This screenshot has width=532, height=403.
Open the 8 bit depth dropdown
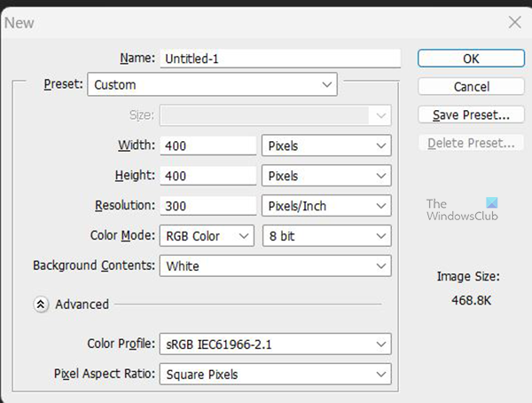(326, 236)
